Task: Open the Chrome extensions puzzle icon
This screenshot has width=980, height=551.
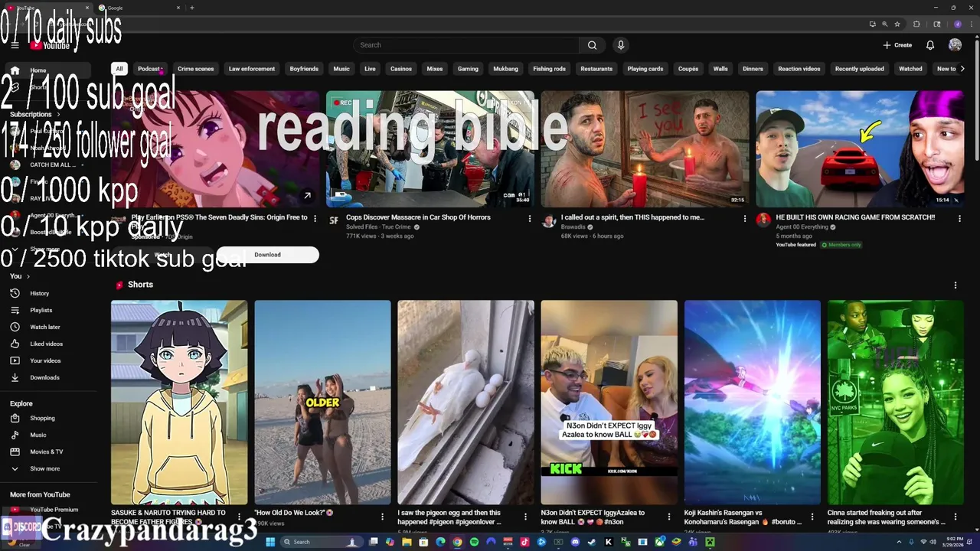Action: (916, 24)
